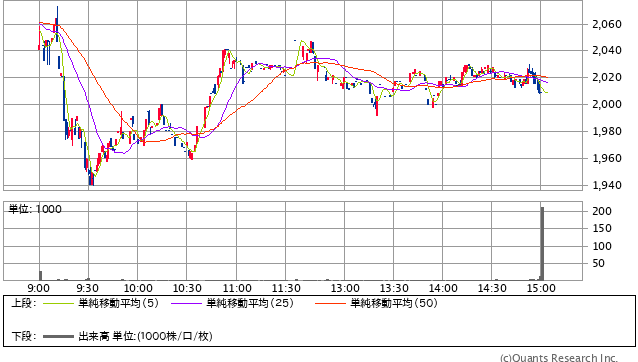
Task: Click the 10:00 time axis label
Action: click(x=138, y=288)
